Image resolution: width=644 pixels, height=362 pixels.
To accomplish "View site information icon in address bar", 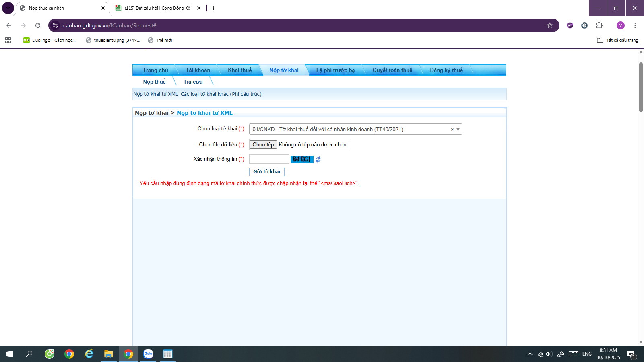I will click(56, 25).
